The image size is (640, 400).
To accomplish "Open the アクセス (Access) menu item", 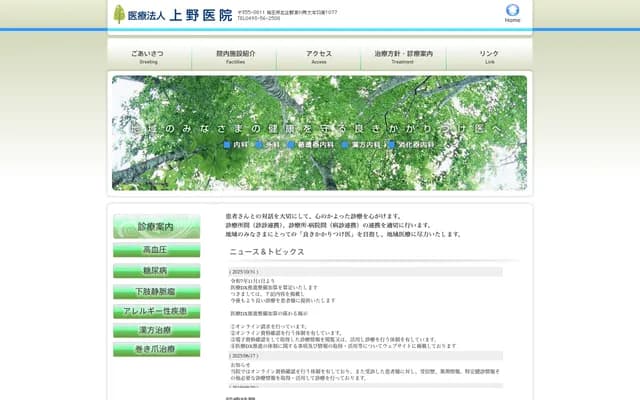I will [x=319, y=56].
